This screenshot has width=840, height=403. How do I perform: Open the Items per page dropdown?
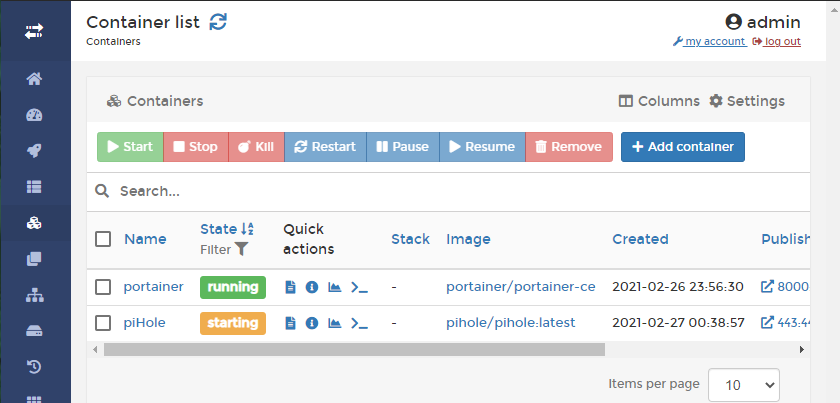click(743, 384)
